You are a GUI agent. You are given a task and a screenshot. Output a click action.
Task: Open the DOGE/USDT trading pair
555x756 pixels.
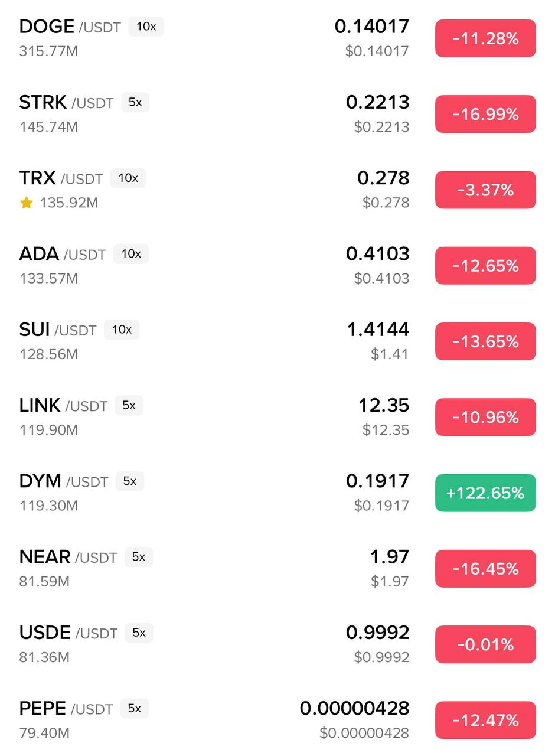coord(70,27)
